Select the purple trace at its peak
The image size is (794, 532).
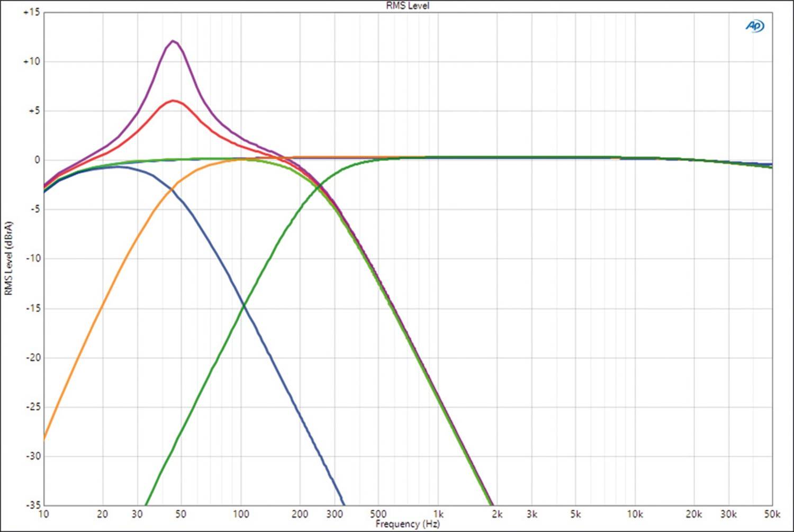point(173,41)
